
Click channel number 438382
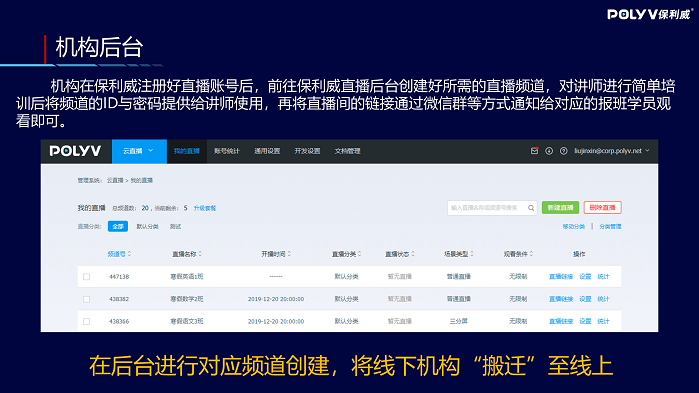(119, 299)
